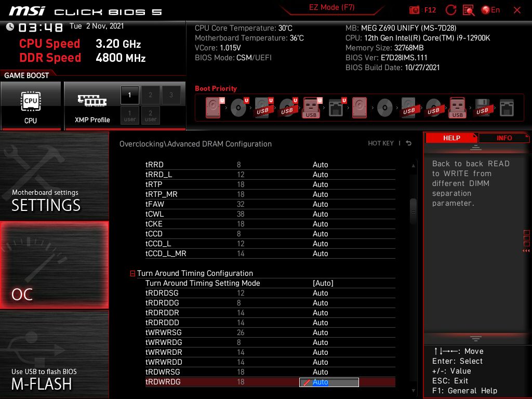Click the settings list scrollbar thumb
Viewport: 532px width, 399px height.
tap(413, 212)
